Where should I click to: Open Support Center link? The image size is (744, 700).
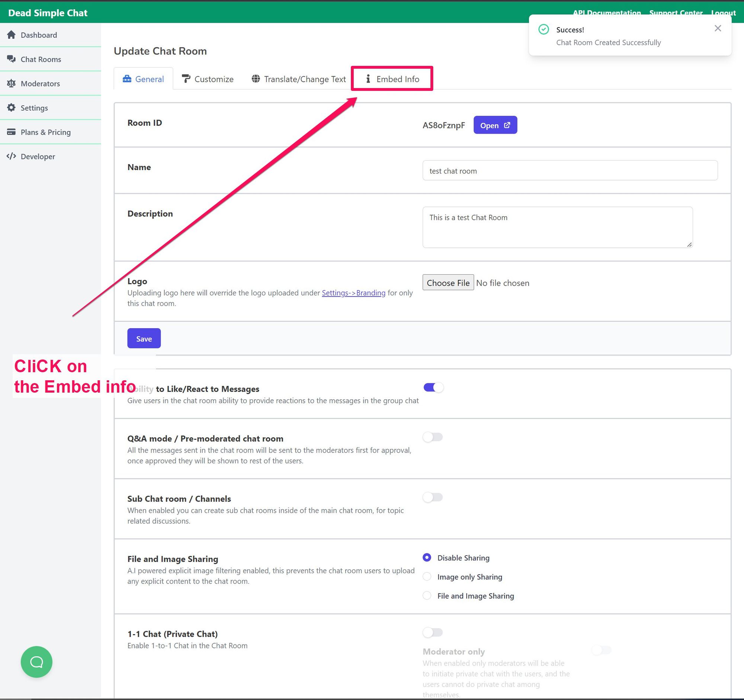click(676, 13)
